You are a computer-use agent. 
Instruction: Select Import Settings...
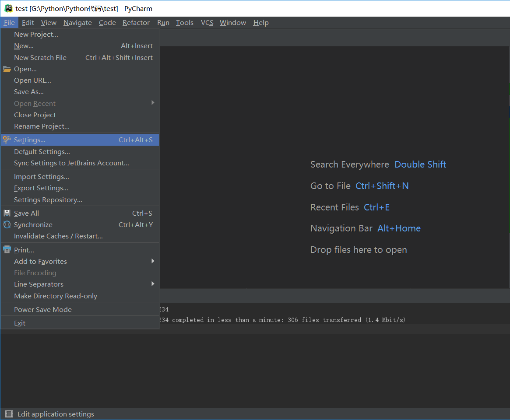pos(80,176)
